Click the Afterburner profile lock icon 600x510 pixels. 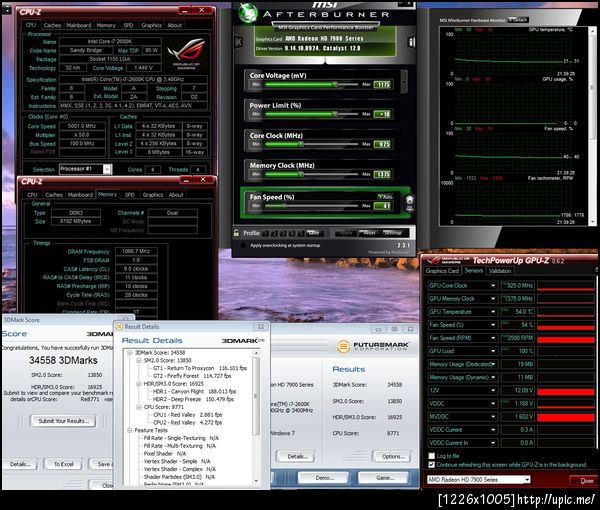click(236, 233)
